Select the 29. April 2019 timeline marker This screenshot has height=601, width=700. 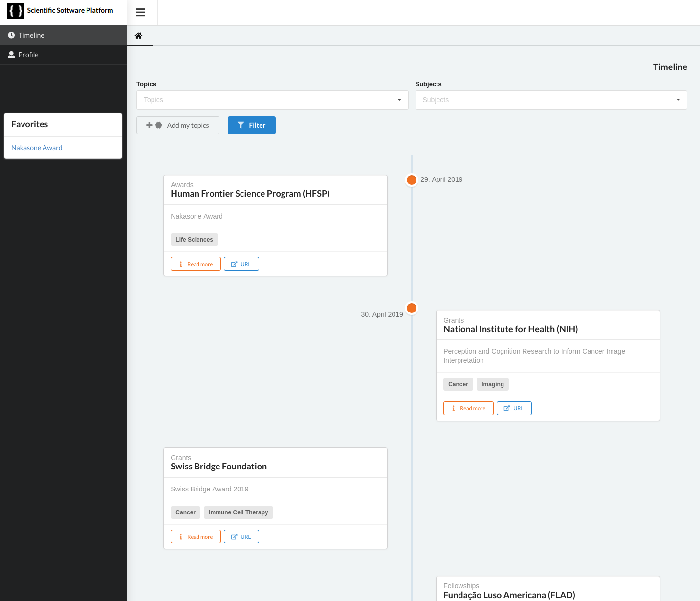412,180
